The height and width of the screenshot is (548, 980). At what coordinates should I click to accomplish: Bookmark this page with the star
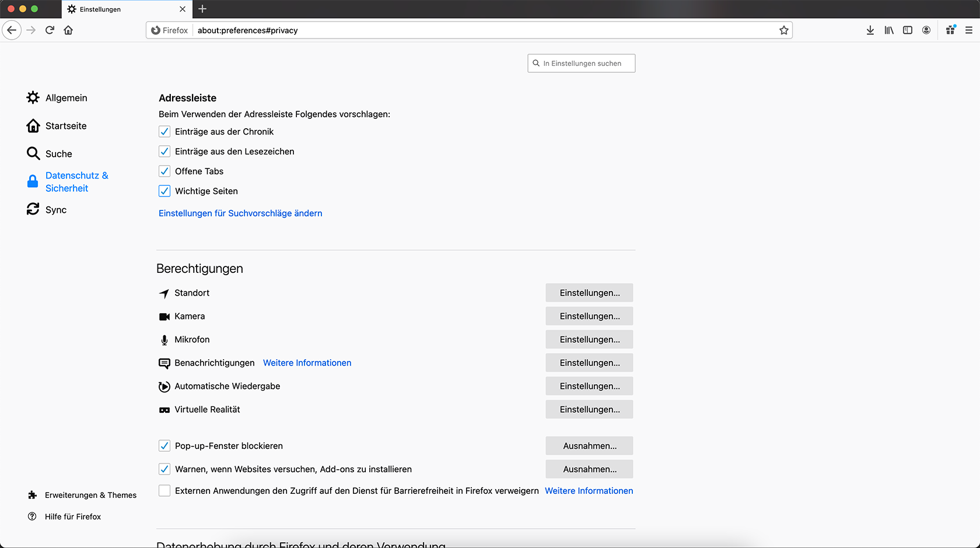point(783,30)
